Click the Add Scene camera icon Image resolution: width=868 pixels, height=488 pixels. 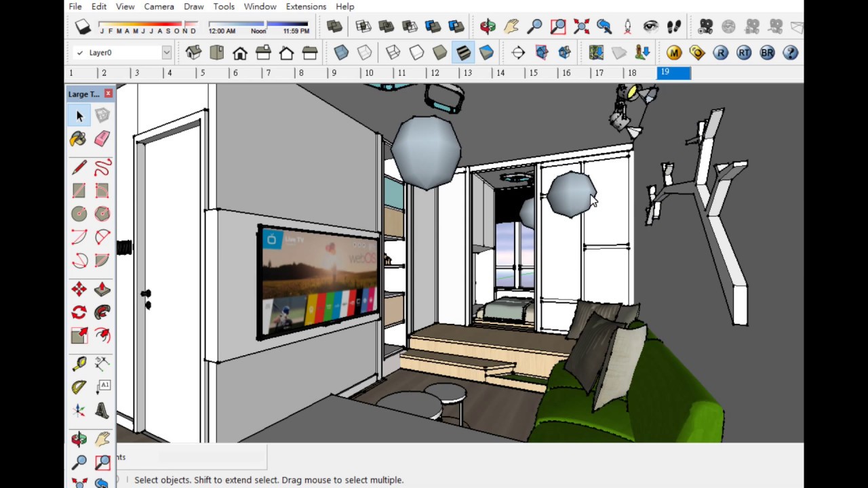pyautogui.click(x=706, y=27)
